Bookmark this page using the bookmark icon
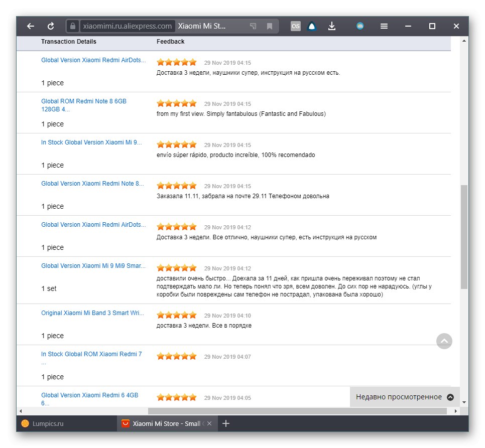The height and width of the screenshot is (448, 485). (270, 26)
